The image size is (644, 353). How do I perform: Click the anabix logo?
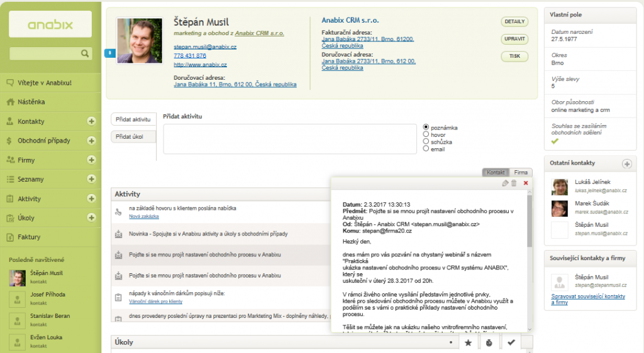click(50, 24)
